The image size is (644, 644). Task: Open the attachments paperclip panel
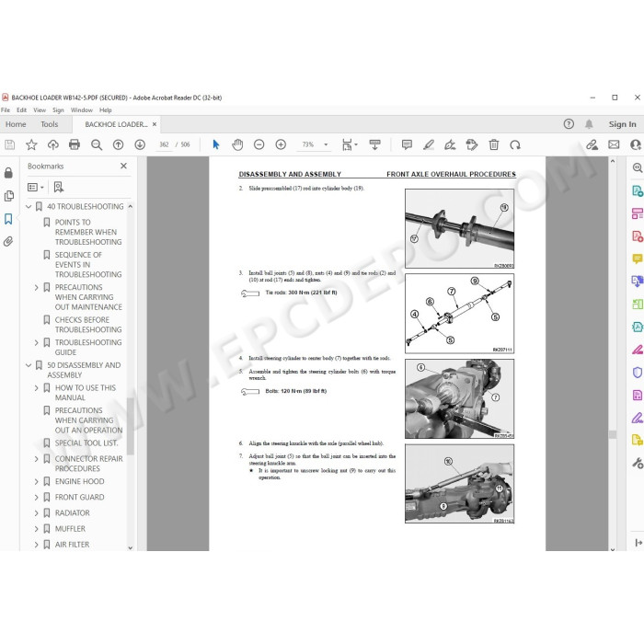tap(8, 241)
